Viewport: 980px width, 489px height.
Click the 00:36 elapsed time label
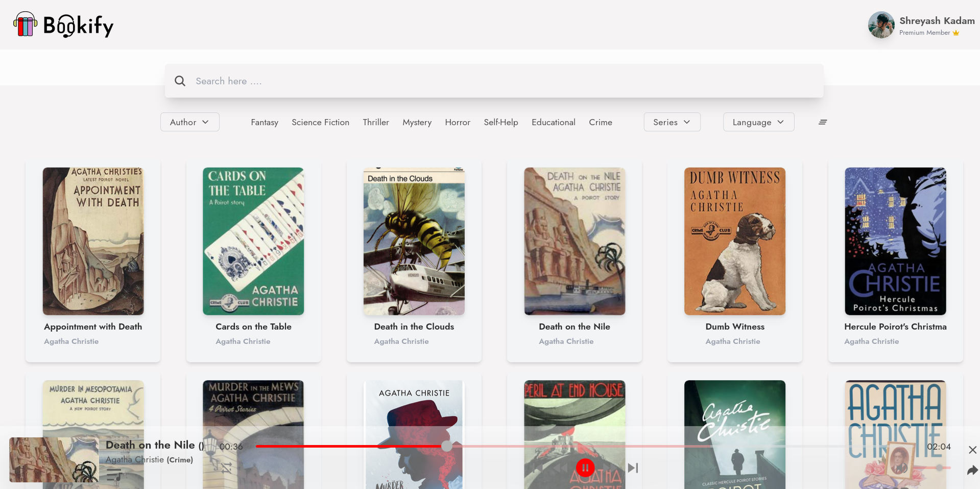click(x=231, y=447)
